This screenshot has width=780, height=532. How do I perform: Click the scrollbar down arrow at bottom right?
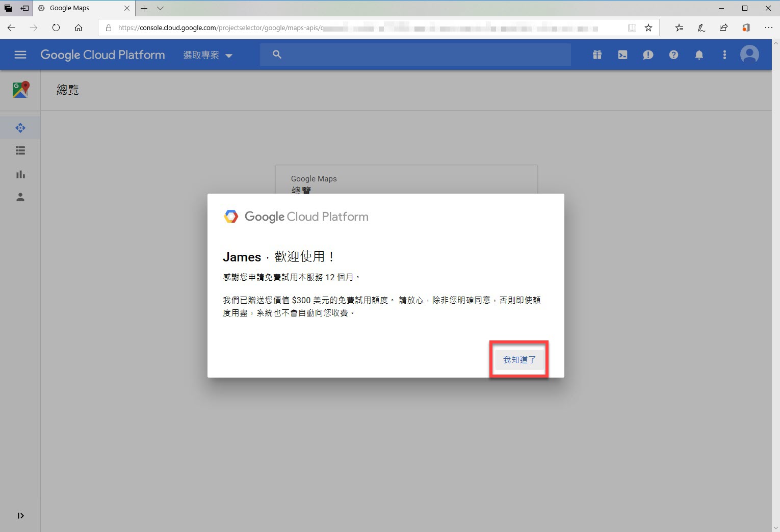point(775,527)
